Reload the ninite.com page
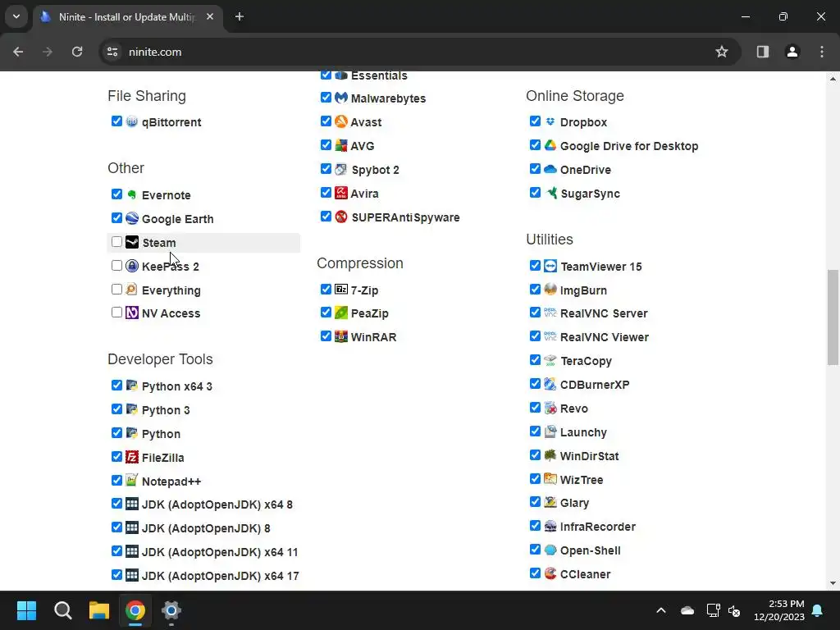The height and width of the screenshot is (630, 840). (x=77, y=52)
